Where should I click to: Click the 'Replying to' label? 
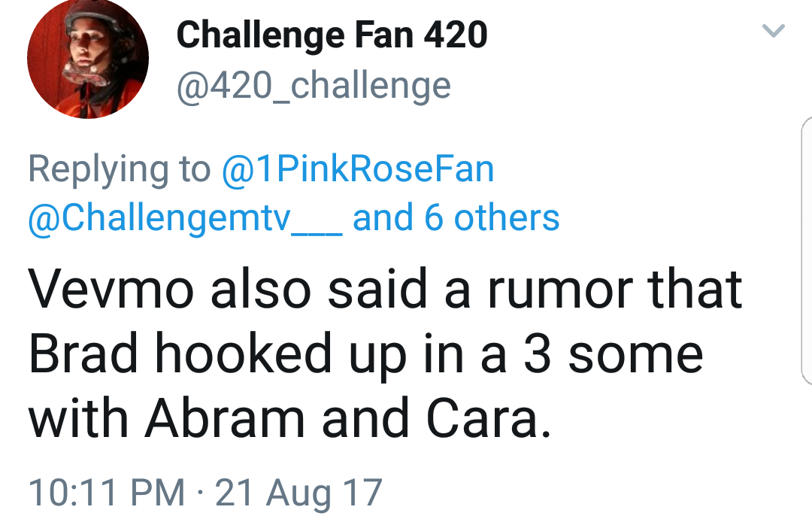click(119, 169)
